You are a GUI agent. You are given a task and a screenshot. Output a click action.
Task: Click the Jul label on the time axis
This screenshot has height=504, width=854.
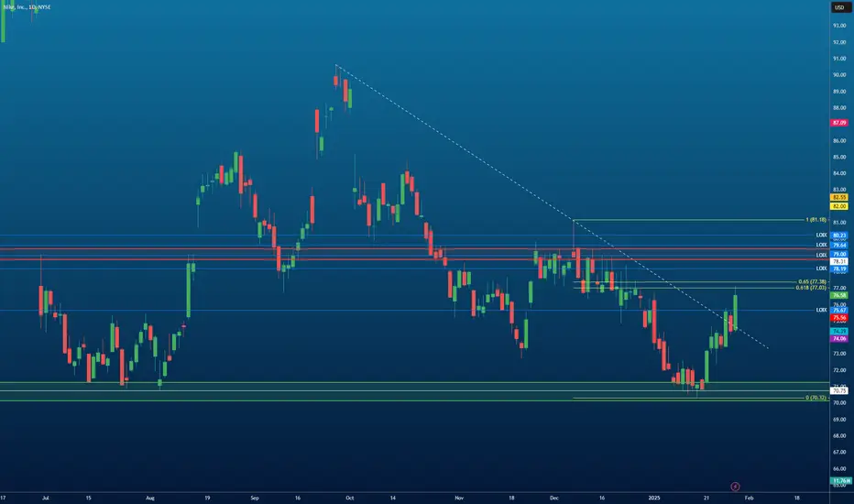click(x=45, y=498)
